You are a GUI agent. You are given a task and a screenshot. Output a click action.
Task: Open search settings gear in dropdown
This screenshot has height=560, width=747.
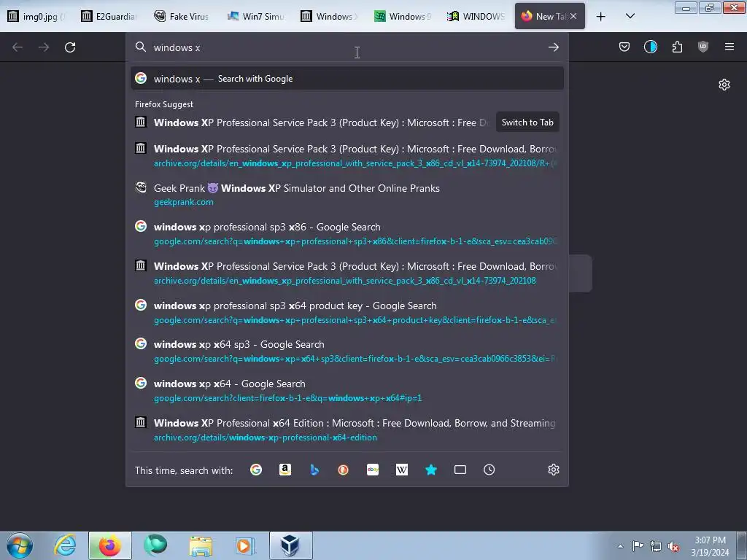tap(553, 470)
